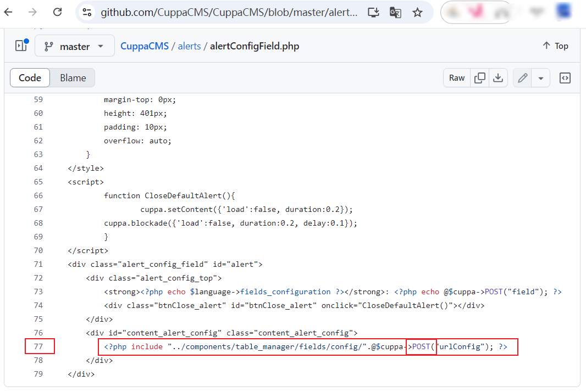This screenshot has width=586, height=392.
Task: Click the translate page icon
Action: pyautogui.click(x=395, y=12)
